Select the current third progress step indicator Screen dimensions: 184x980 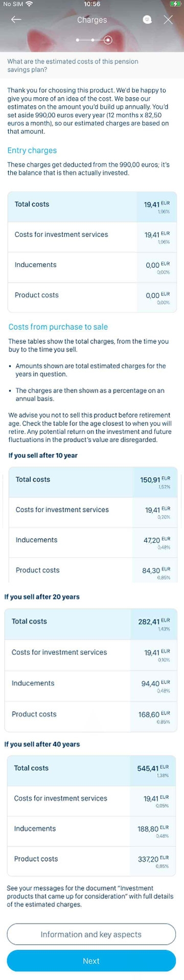[108, 39]
